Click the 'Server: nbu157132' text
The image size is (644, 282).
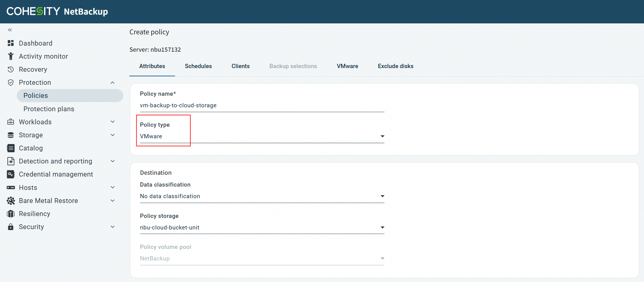point(155,50)
